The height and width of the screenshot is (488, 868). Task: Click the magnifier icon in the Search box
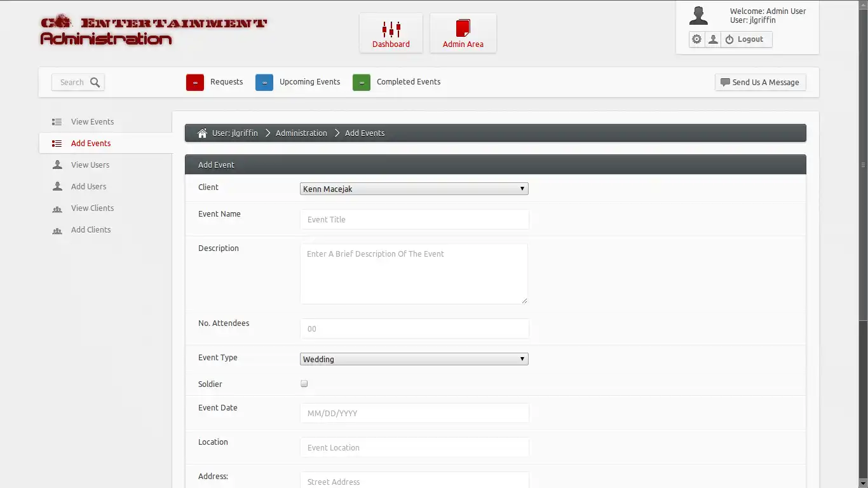tap(95, 82)
